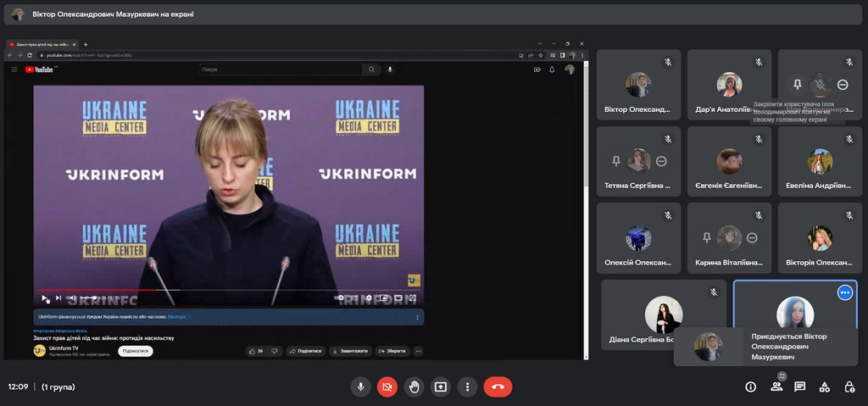
Task: Turn the camera back on
Action: [x=387, y=387]
